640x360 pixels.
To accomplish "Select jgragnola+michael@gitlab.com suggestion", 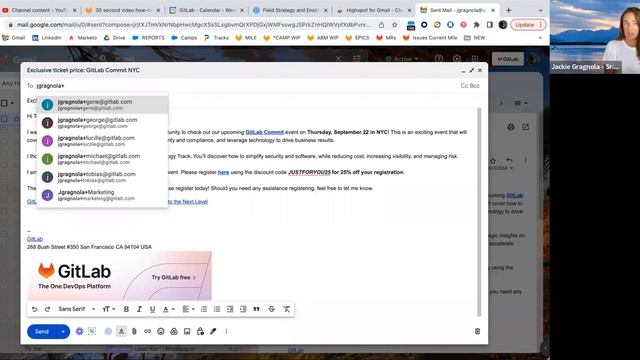I will tap(102, 159).
